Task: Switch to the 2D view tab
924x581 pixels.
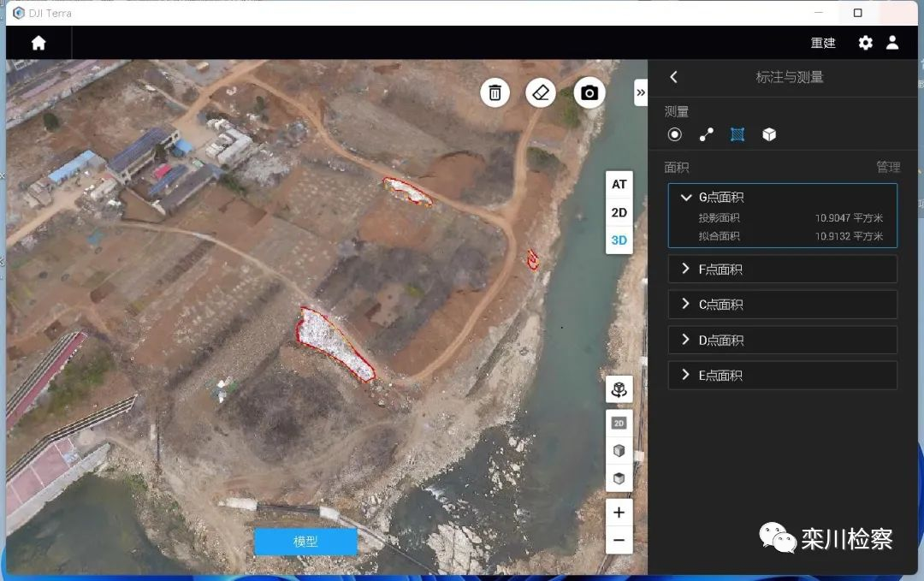Action: point(619,212)
